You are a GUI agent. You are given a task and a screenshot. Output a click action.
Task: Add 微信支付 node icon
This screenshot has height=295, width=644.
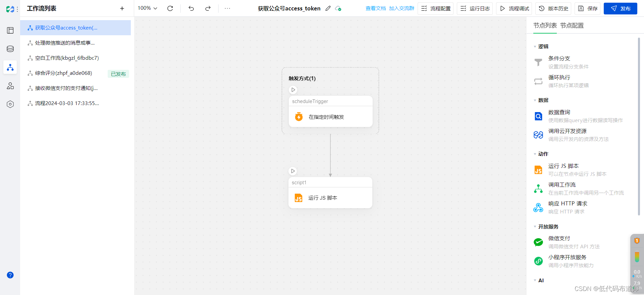538,242
